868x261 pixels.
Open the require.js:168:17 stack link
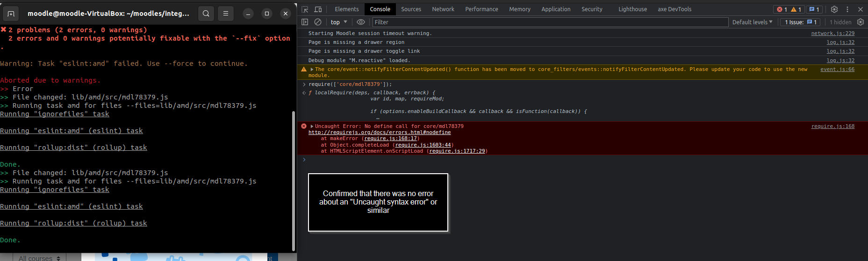pos(391,138)
